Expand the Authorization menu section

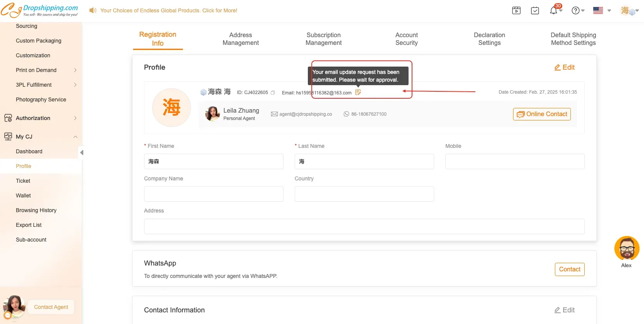point(75,118)
